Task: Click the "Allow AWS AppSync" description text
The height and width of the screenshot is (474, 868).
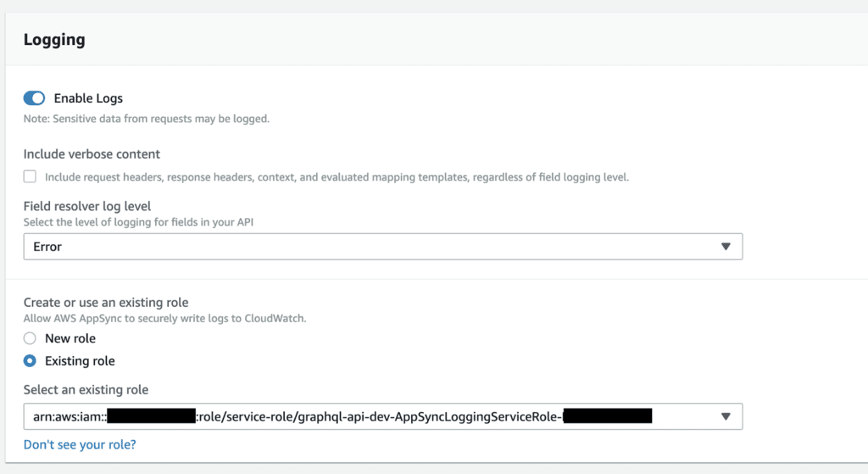Action: (x=164, y=319)
